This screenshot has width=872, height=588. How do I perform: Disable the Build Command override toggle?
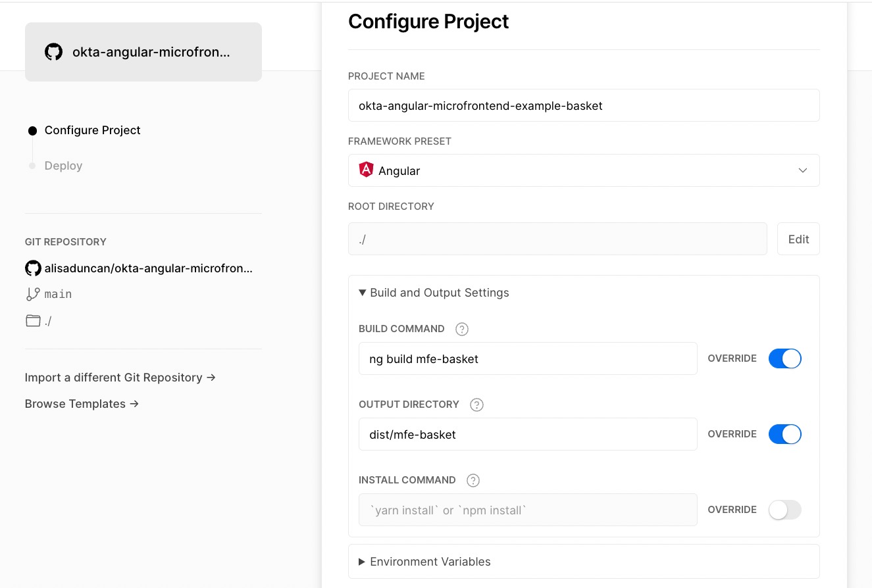coord(784,358)
